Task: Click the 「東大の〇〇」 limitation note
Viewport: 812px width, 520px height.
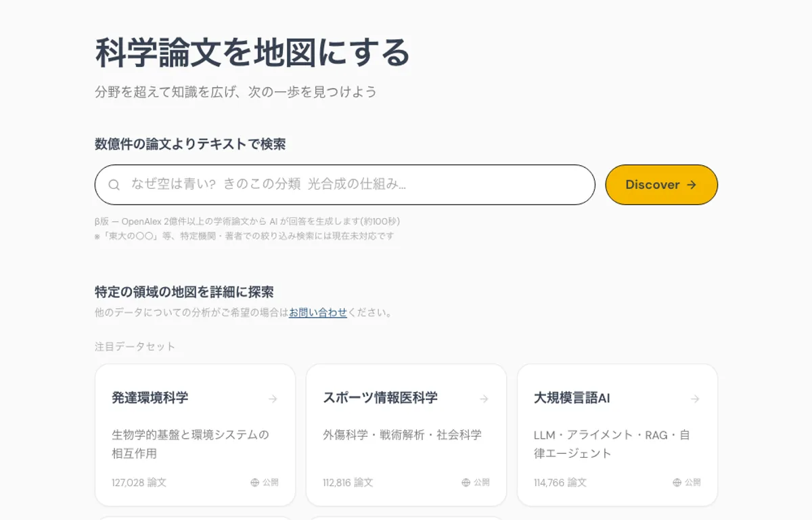Action: 244,236
